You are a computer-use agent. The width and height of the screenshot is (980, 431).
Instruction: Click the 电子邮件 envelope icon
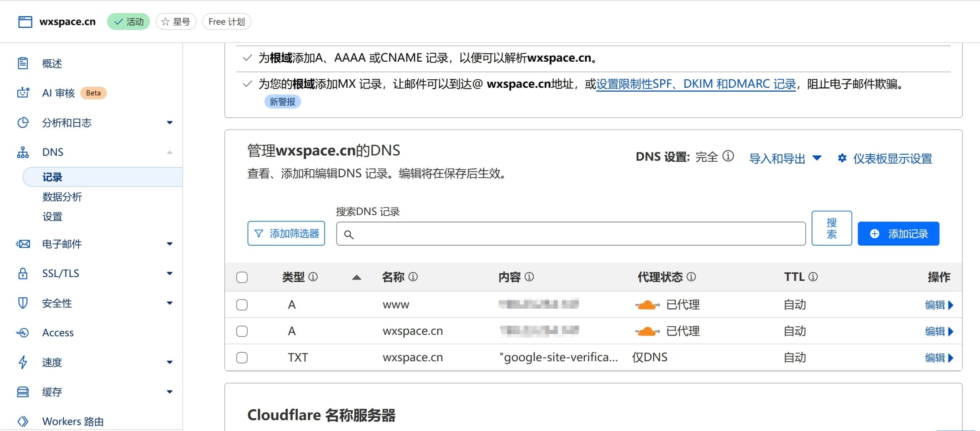[x=23, y=244]
